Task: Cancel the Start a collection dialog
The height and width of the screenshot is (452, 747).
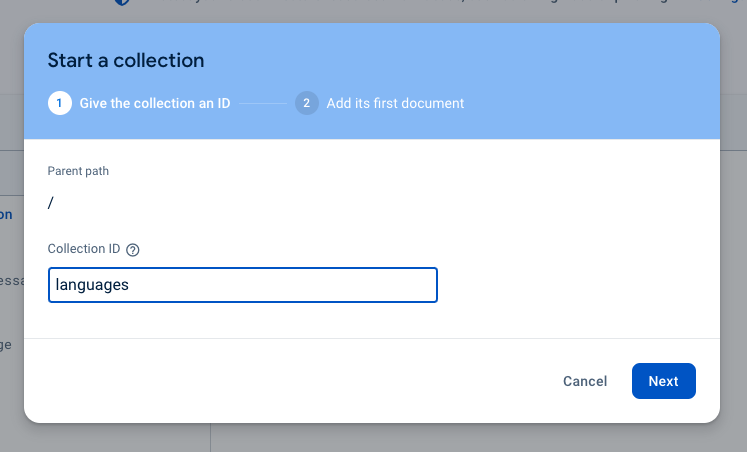Action: (585, 381)
